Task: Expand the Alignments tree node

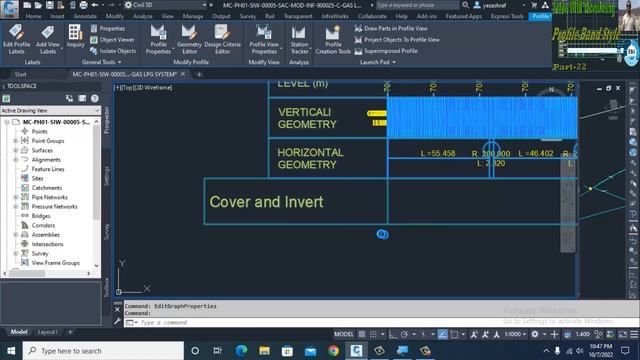Action: click(x=16, y=160)
